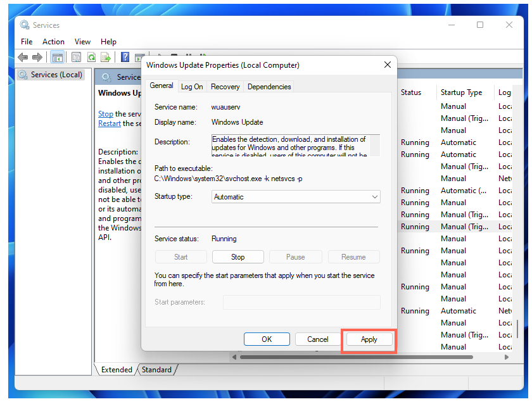532x404 pixels.
Task: Select Services (Local) in the console tree
Action: click(51, 75)
